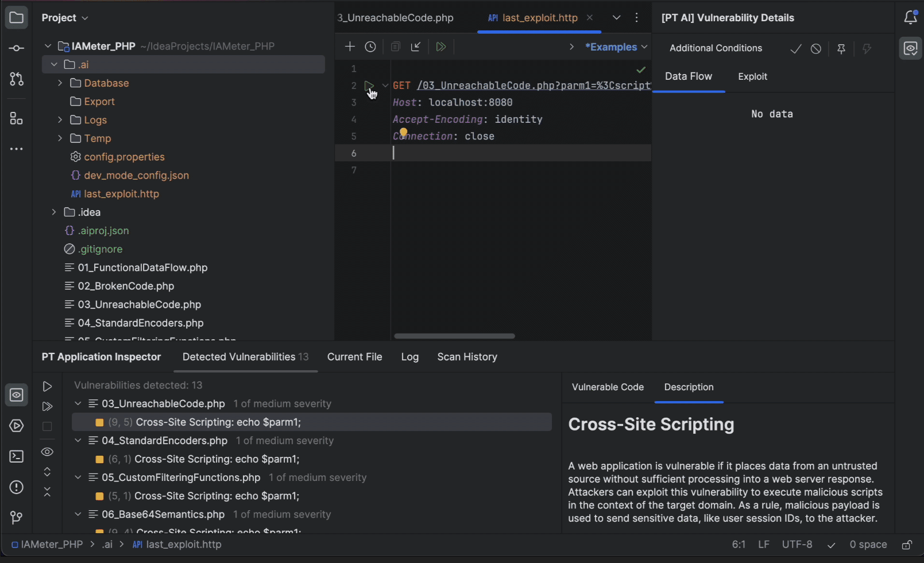Click LF line separator in status bar

[x=764, y=545]
